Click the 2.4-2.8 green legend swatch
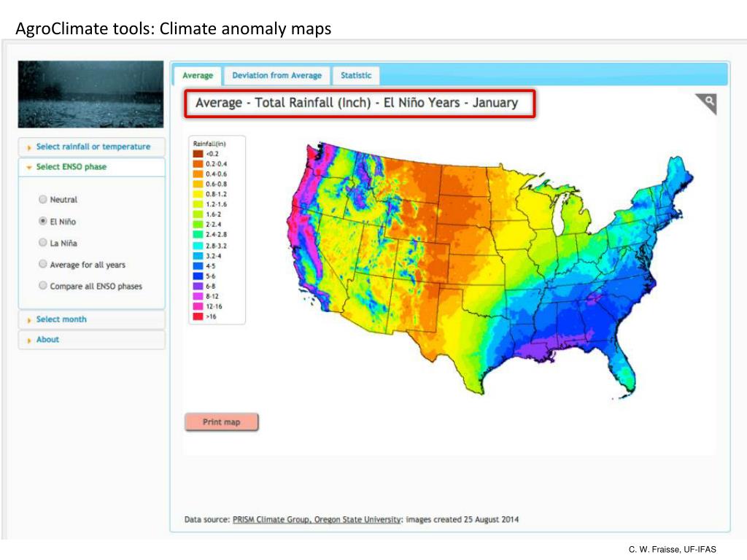The height and width of the screenshot is (560, 747). click(198, 234)
